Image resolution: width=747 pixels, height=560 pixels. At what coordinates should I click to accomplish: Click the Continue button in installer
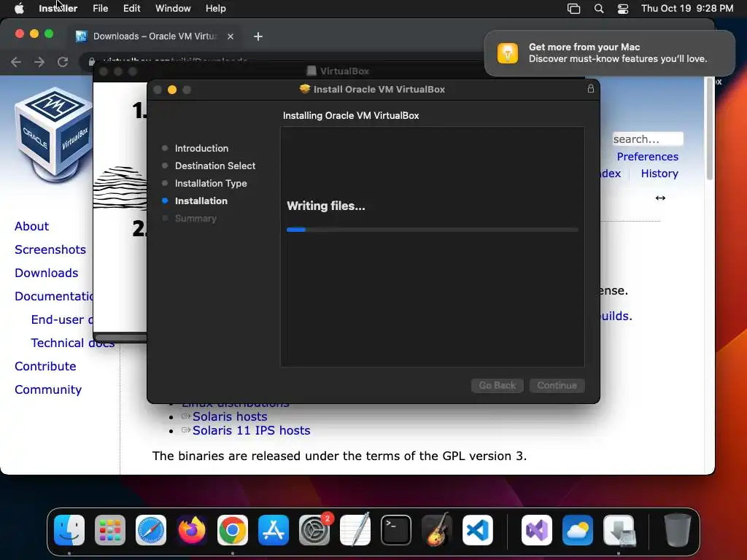click(x=557, y=385)
